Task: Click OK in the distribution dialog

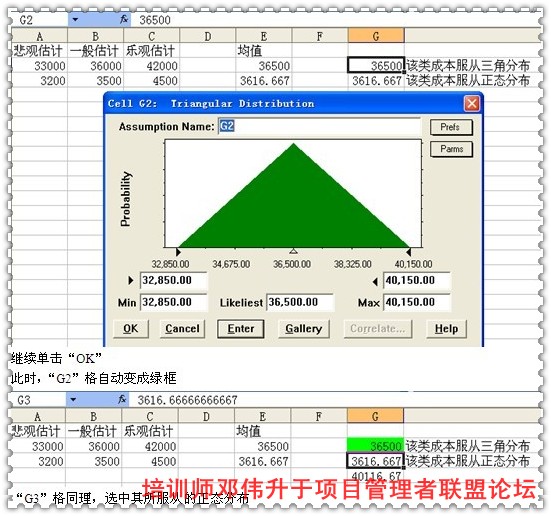Action: coord(131,329)
